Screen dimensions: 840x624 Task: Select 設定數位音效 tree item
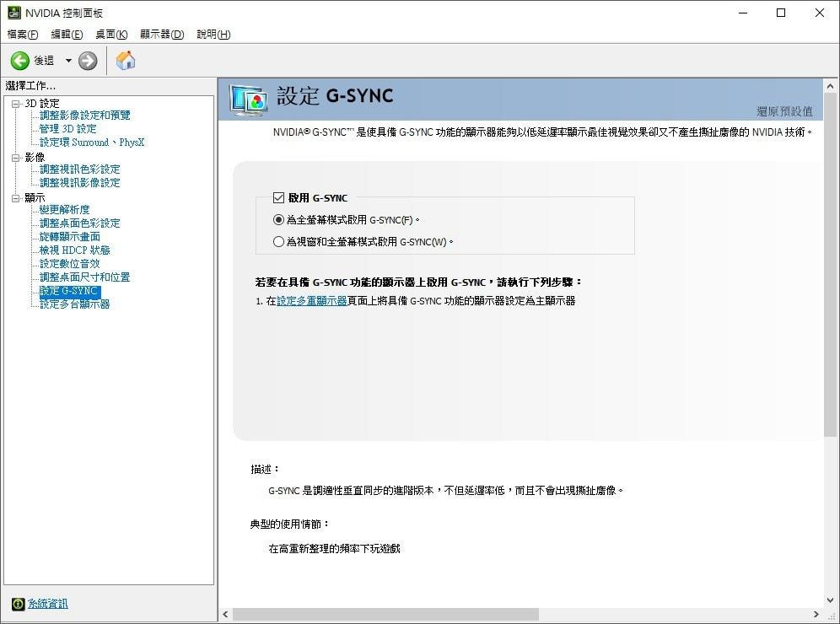(70, 264)
